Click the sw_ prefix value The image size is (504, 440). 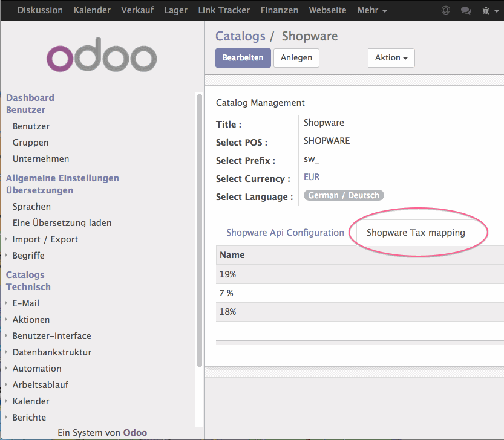pos(312,160)
